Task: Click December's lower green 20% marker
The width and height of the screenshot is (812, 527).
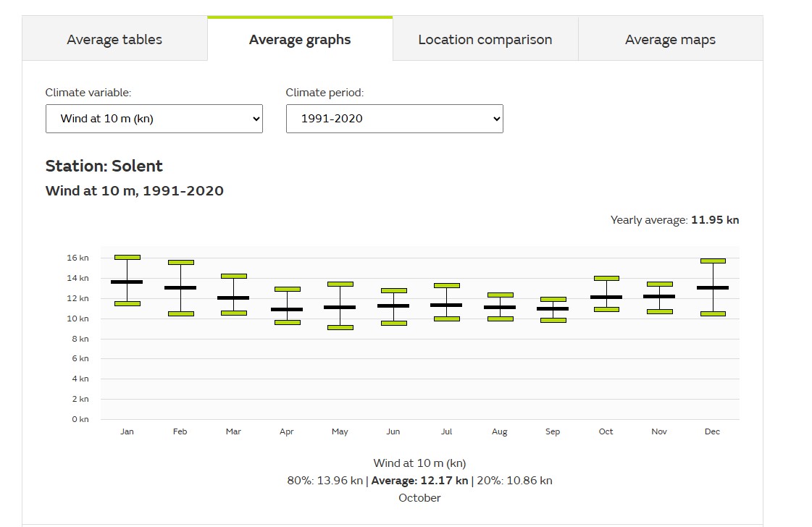Action: [713, 313]
